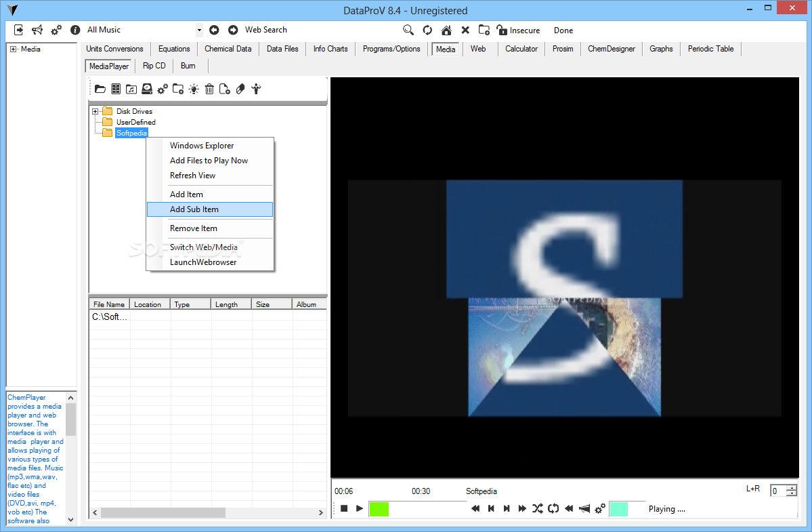Open the All Music dropdown

pyautogui.click(x=199, y=30)
